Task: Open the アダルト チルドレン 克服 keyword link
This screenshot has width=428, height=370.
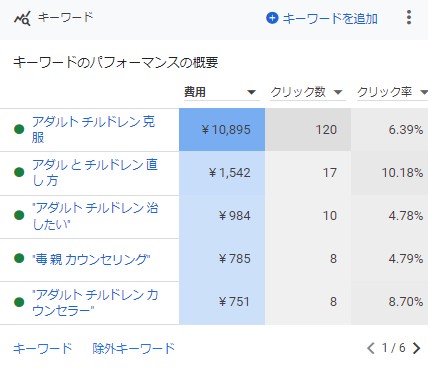Action: pyautogui.click(x=93, y=129)
